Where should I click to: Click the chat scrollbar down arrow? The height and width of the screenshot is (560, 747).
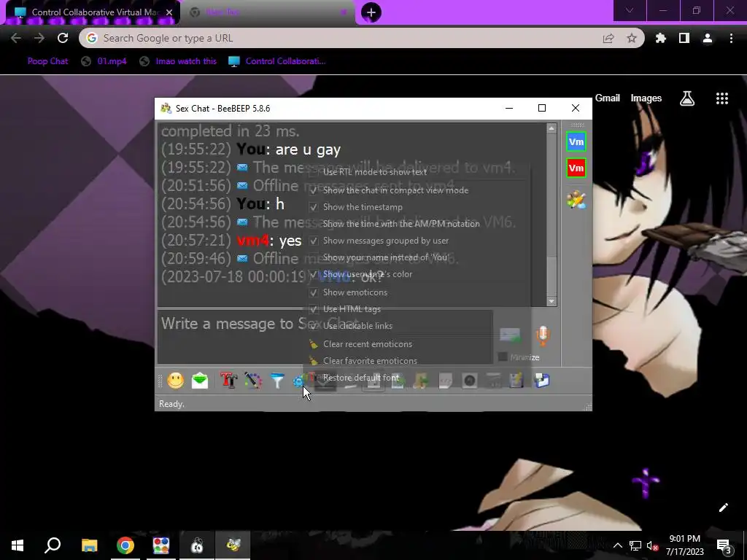point(551,301)
